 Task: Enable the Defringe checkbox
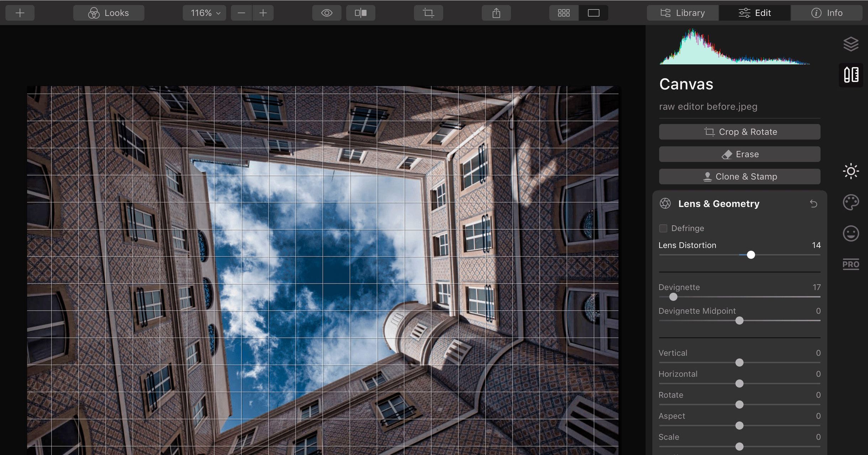click(x=663, y=228)
